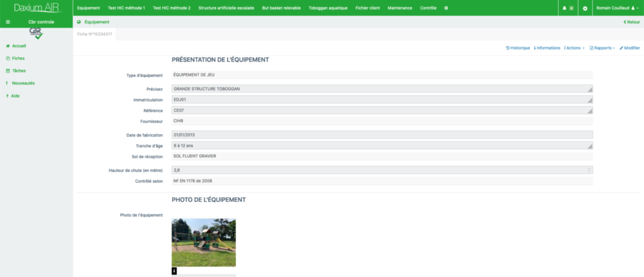Click Modifier to edit the record
The height and width of the screenshot is (277, 644).
(x=630, y=48)
